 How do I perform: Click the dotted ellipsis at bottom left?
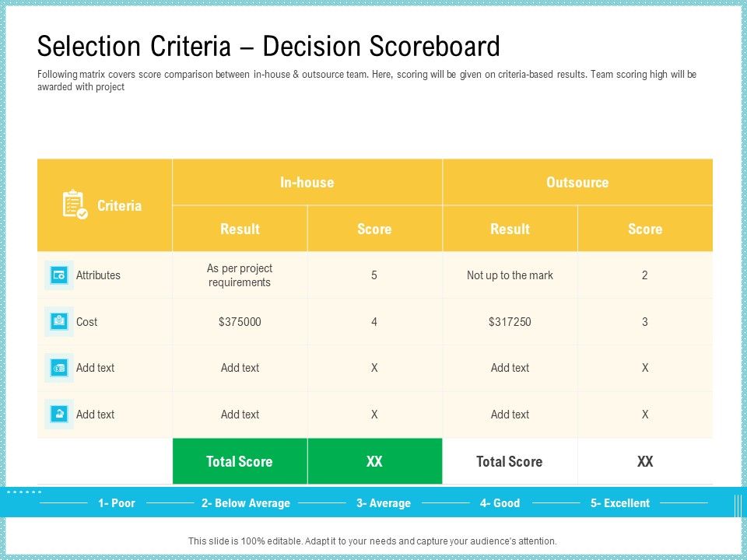25,492
